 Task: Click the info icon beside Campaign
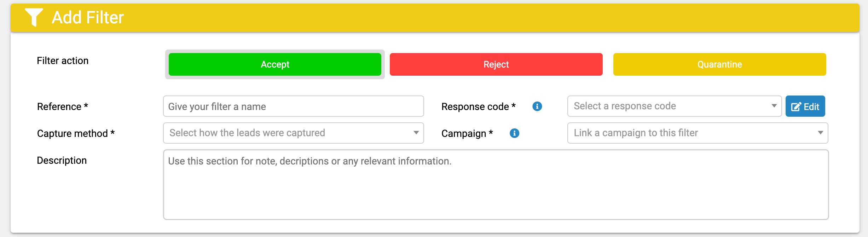coord(514,133)
